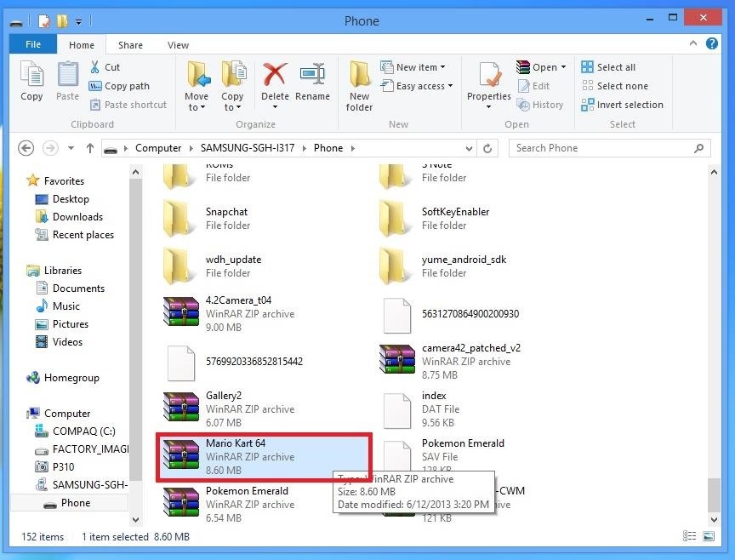Click navigation pane scroll down arrow
Image resolution: width=735 pixels, height=560 pixels.
pyautogui.click(x=135, y=519)
